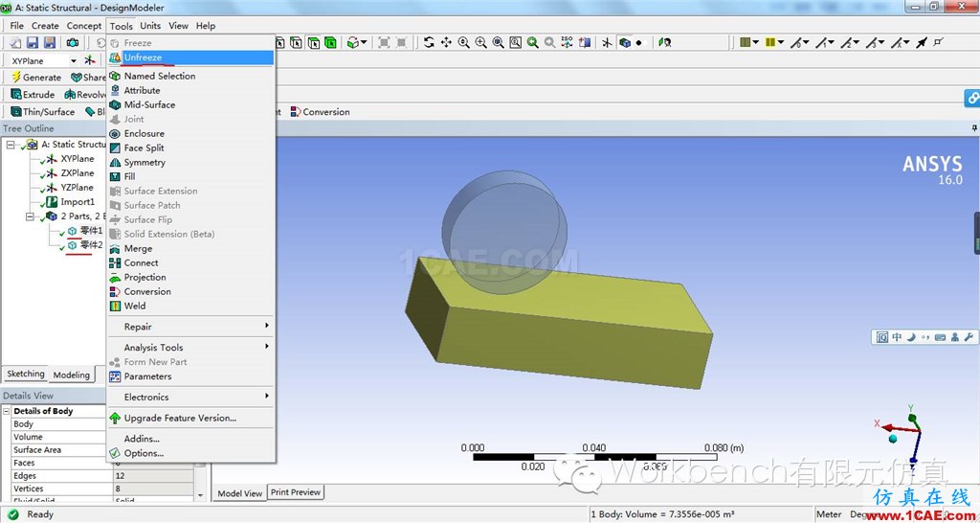Screen dimensions: 980x523
Task: Select the solid green Bodies filter icon
Action: (x=330, y=42)
